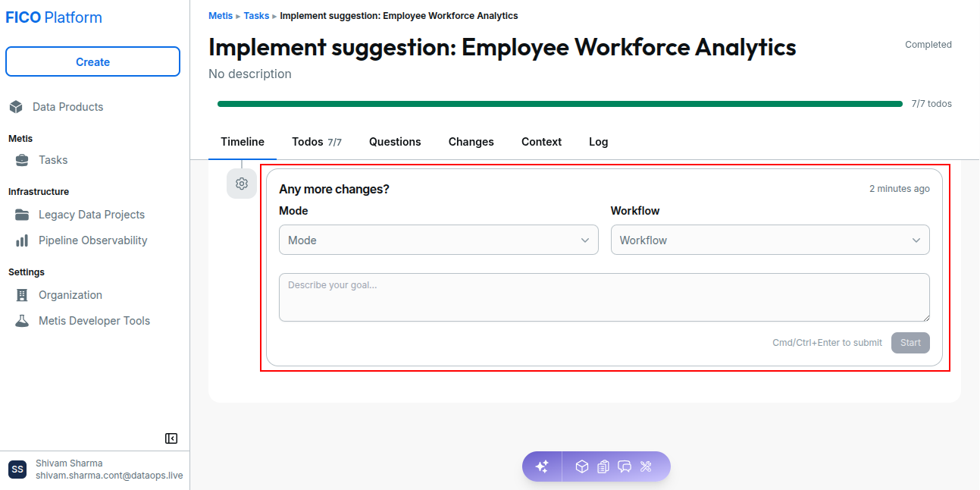Click the FICO Platform logo

click(54, 17)
